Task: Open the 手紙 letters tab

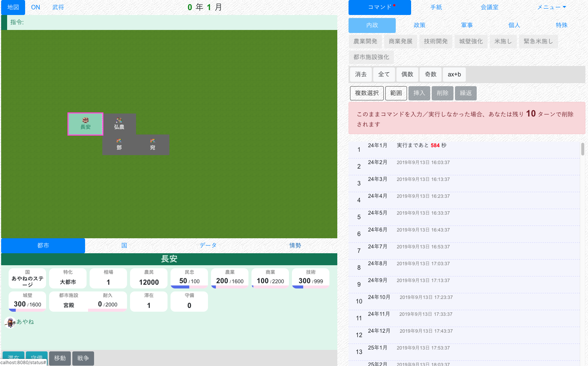Action: point(436,7)
